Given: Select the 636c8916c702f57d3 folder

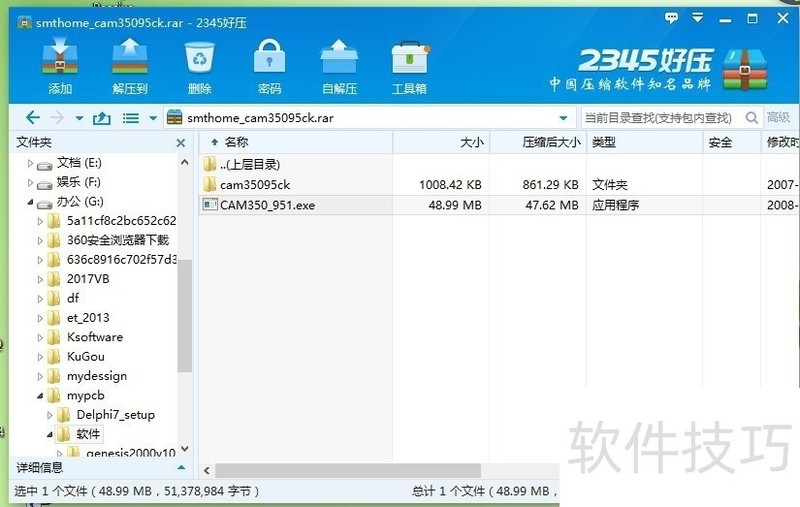Looking at the screenshot, I should tap(121, 260).
